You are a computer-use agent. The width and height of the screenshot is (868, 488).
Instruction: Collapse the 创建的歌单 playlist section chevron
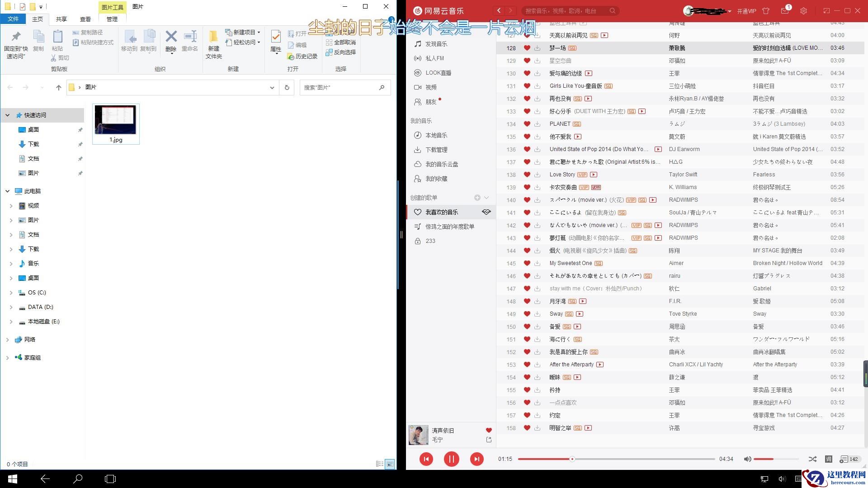coord(486,198)
